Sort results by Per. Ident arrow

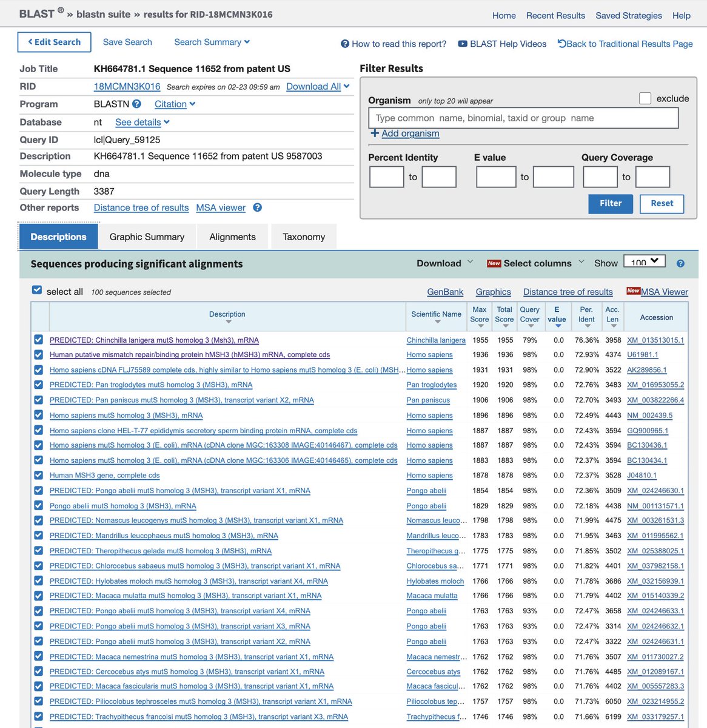(x=587, y=326)
